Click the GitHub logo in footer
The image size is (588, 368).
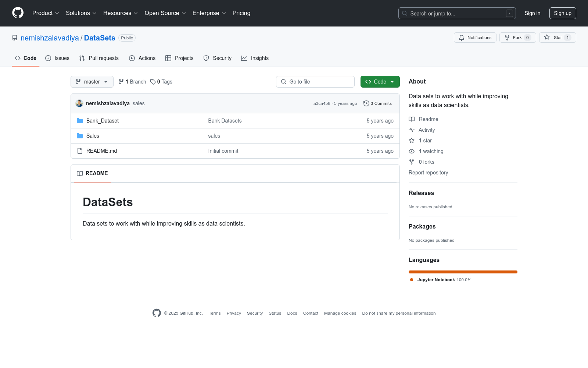coord(157,313)
